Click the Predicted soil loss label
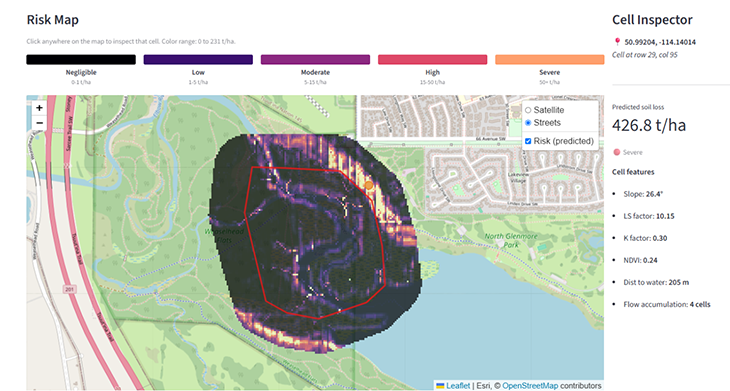 tap(638, 107)
